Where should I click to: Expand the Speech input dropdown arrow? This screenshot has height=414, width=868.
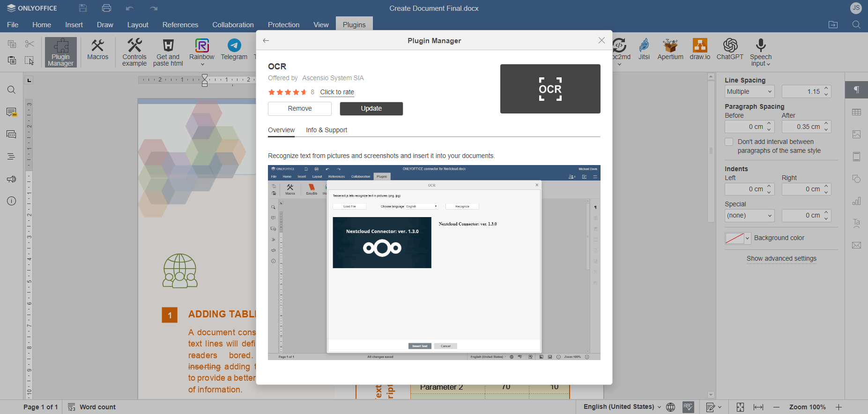(x=768, y=64)
